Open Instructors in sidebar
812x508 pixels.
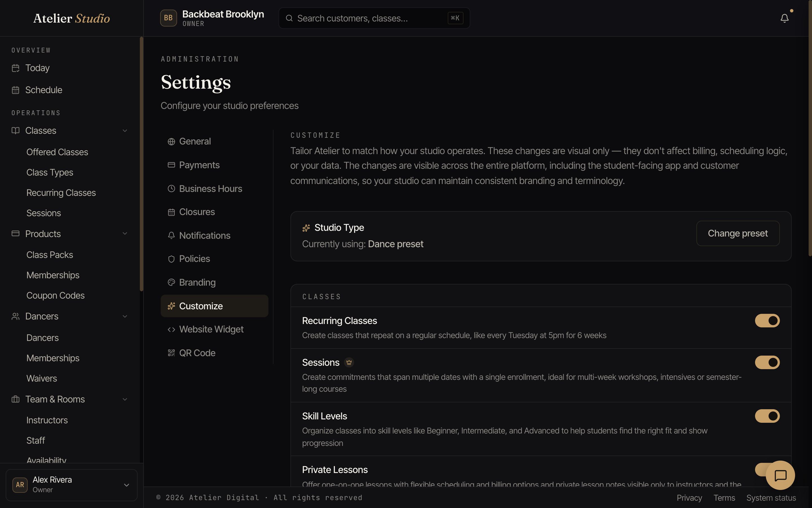(x=47, y=420)
